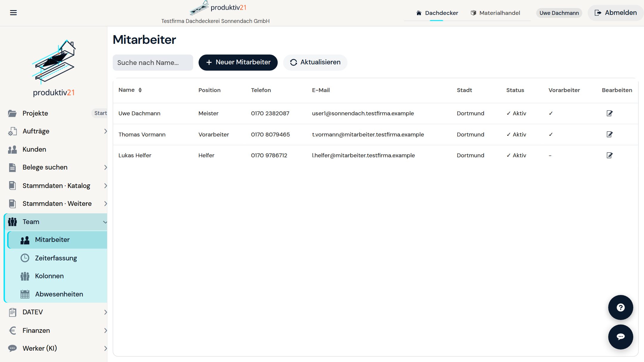Screen dimensions: 644x362
Task: Click phone number 0170 8079465
Action: 270,134
